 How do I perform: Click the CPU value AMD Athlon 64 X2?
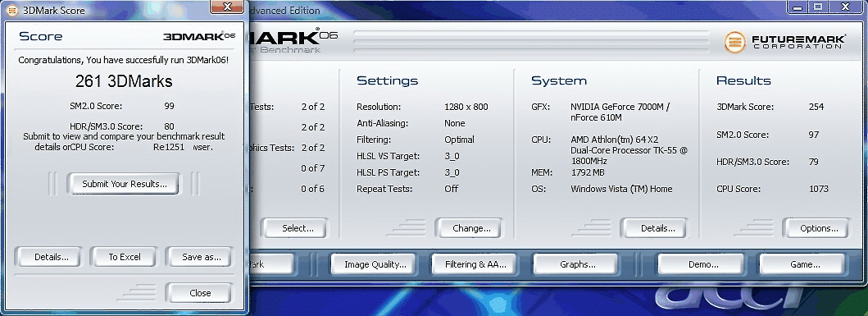(x=629, y=150)
